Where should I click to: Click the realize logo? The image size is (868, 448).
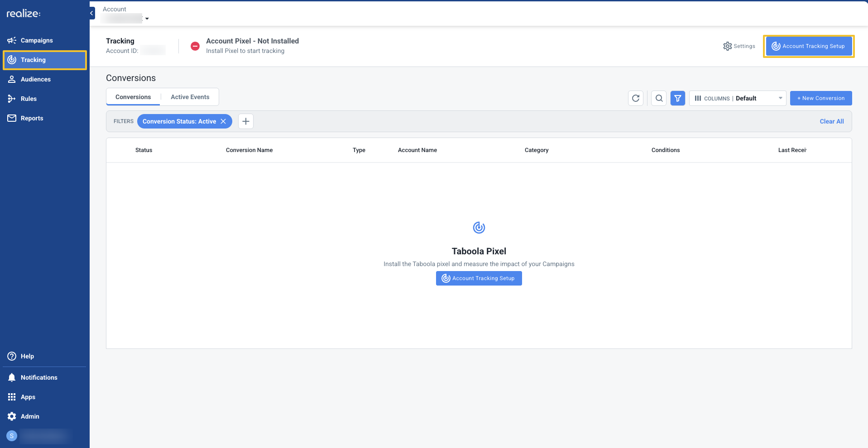tap(24, 14)
